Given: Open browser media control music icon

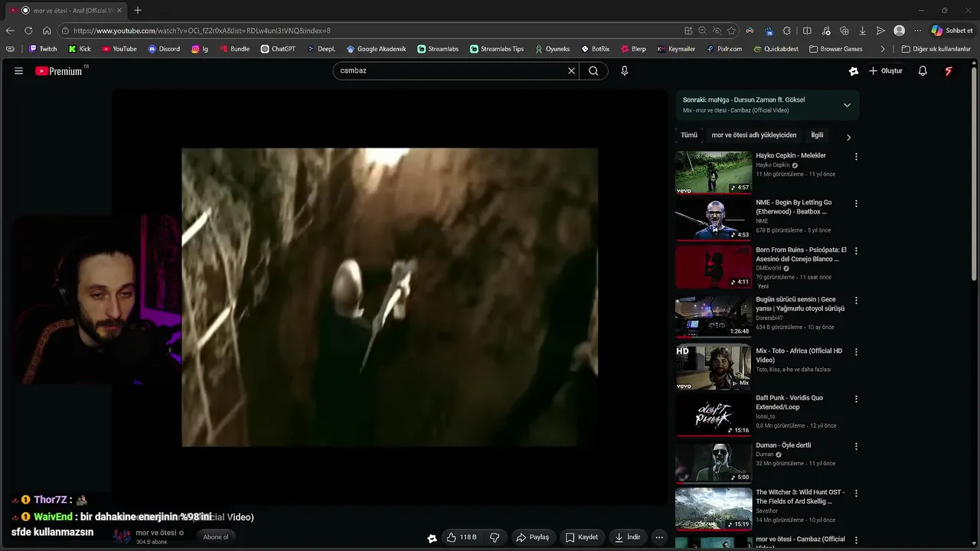Looking at the screenshot, I should pyautogui.click(x=825, y=31).
